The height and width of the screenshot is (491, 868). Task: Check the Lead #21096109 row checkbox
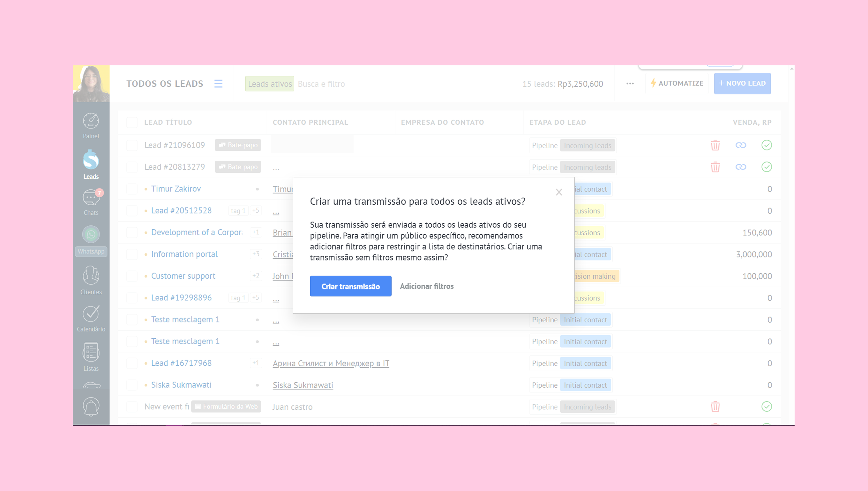click(131, 145)
